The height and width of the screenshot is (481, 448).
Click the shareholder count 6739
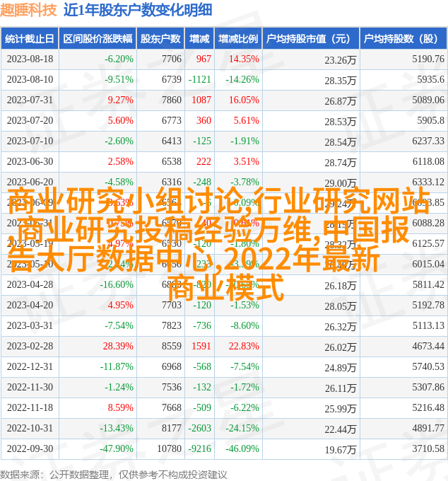coord(172,79)
